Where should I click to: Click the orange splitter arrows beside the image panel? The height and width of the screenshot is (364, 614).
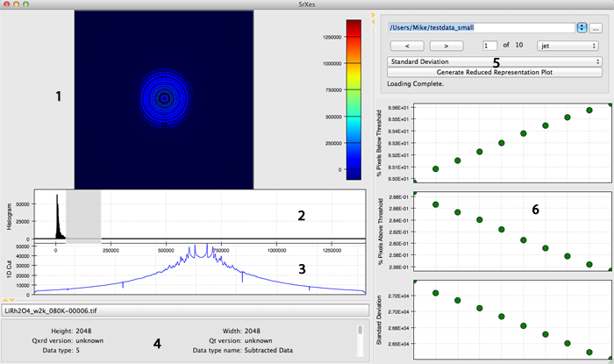(373, 18)
